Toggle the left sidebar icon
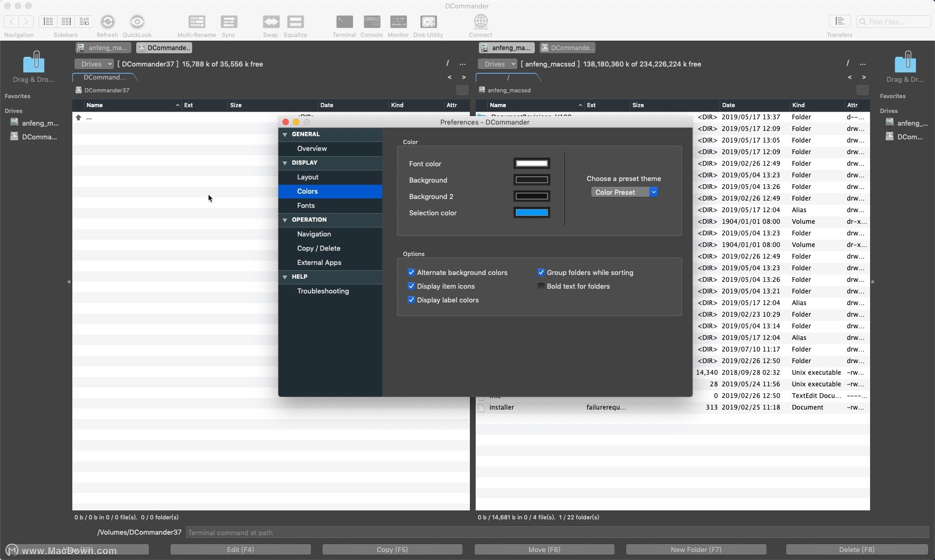935x560 pixels. coord(48,21)
